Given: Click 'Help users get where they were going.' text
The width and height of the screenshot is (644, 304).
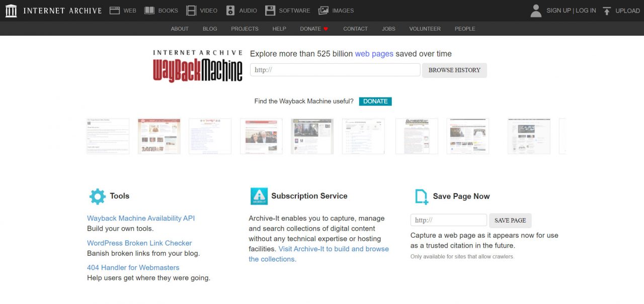Looking at the screenshot, I should (x=148, y=278).
